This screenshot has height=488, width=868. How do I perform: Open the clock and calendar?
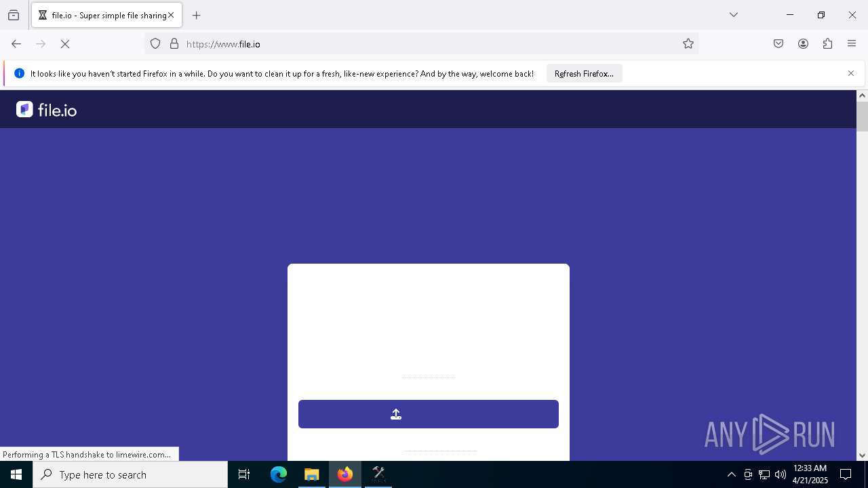pos(810,474)
